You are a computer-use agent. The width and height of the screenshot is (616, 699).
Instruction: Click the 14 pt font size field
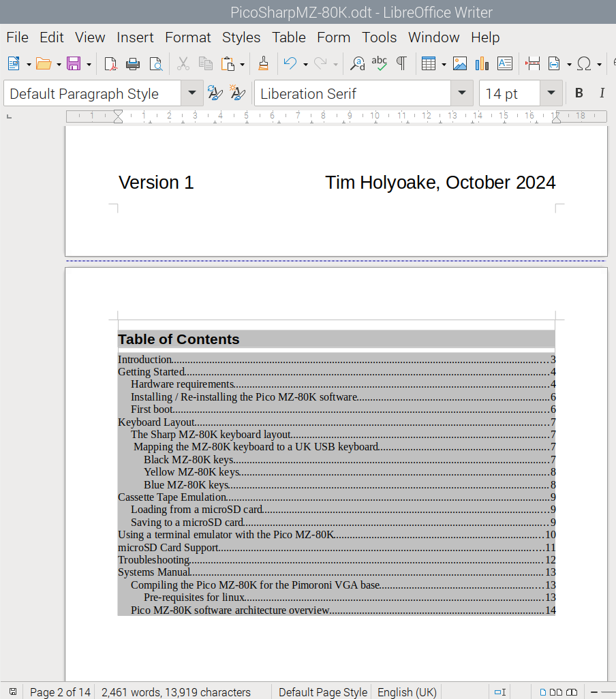tap(510, 93)
